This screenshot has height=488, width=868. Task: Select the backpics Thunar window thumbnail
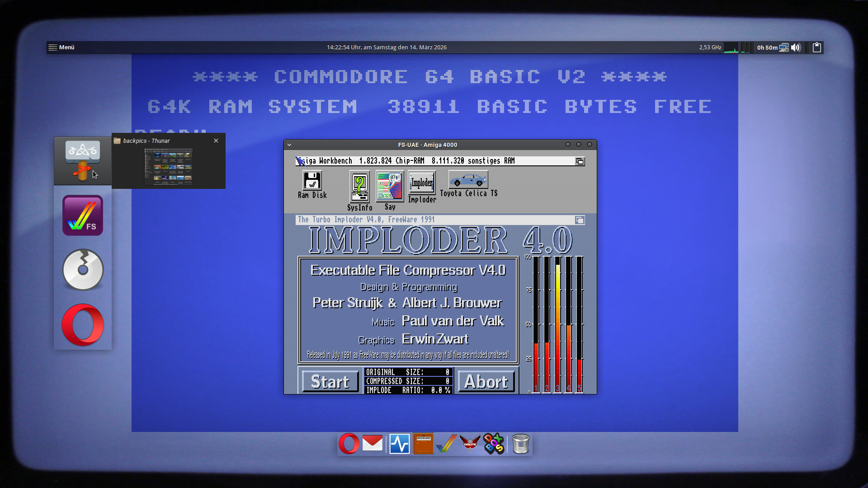tap(169, 166)
